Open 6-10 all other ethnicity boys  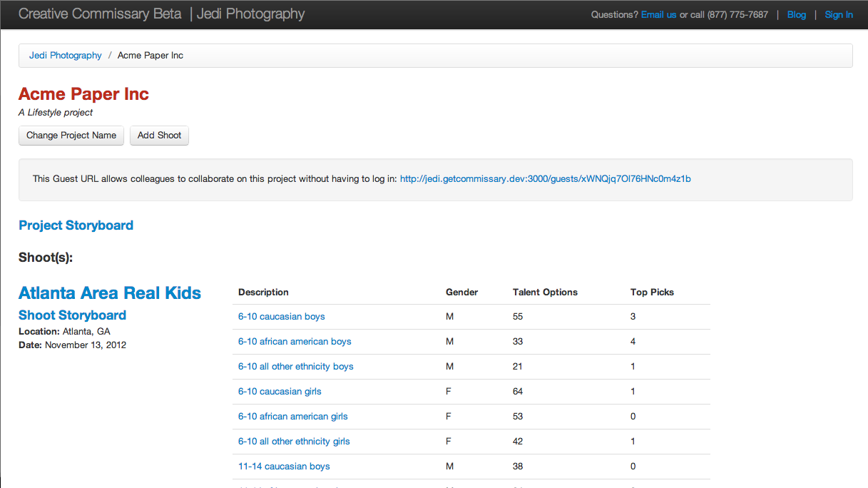[x=295, y=367]
